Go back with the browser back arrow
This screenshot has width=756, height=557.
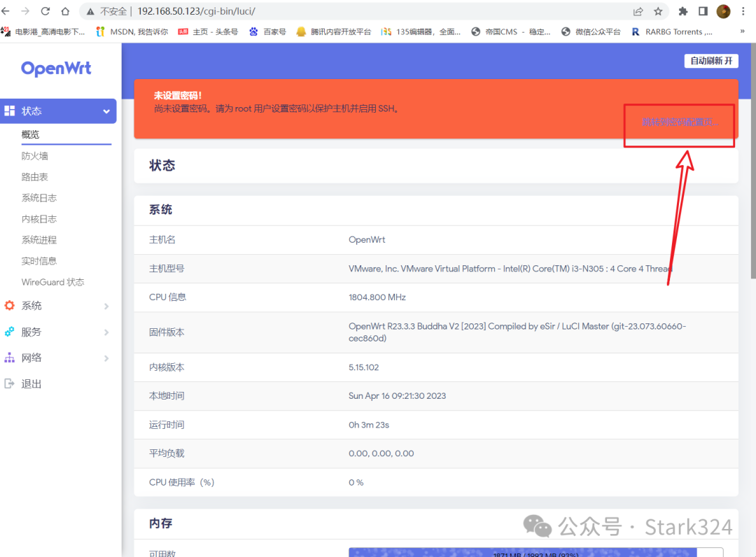tap(6, 11)
